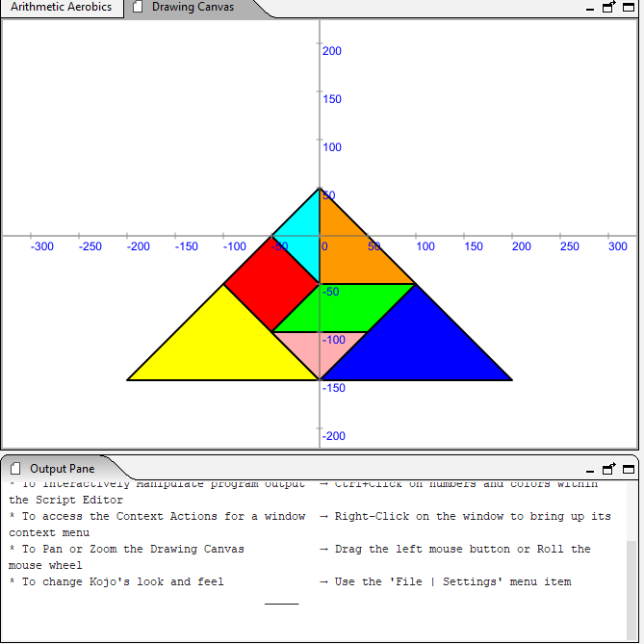
Task: Click the 300 label on the horizontal axis
Action: (x=617, y=246)
